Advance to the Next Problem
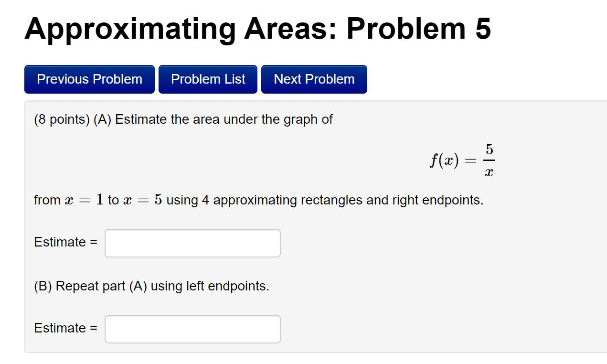This screenshot has width=607, height=364. [314, 79]
